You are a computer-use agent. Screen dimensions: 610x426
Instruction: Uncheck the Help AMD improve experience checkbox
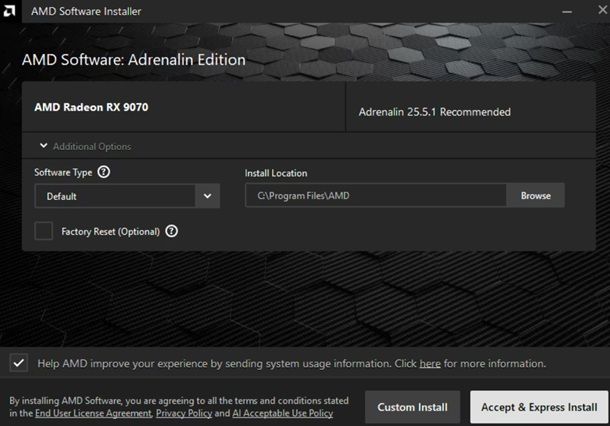pyautogui.click(x=19, y=363)
